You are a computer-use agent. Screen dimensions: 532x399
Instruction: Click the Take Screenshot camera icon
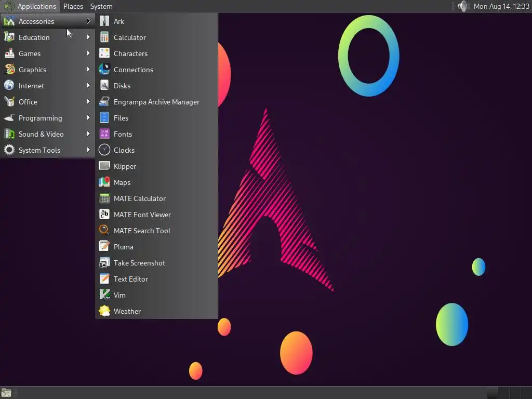tap(104, 263)
